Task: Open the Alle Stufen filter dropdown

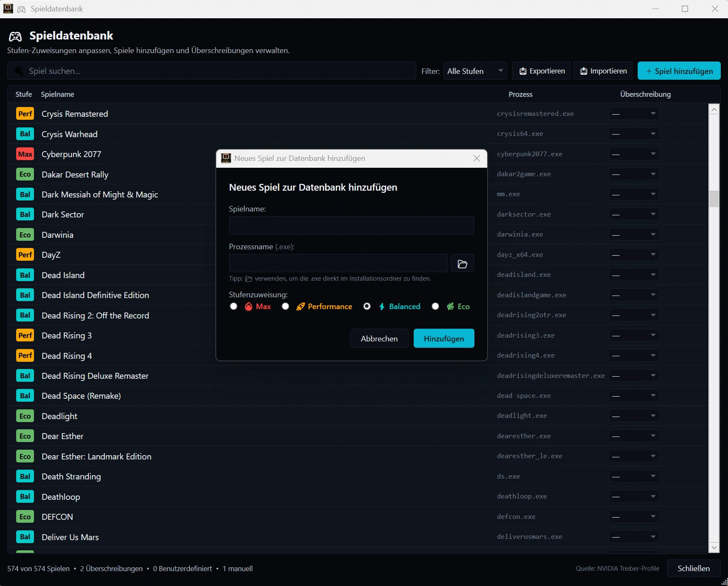Action: [475, 71]
